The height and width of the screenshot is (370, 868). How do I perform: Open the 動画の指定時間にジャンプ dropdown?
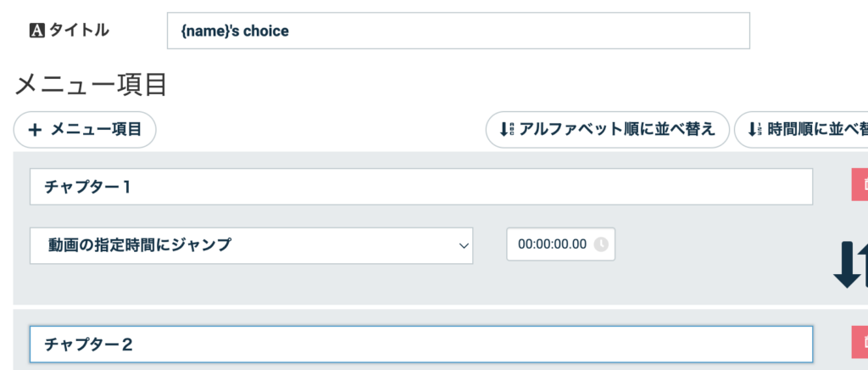[251, 245]
